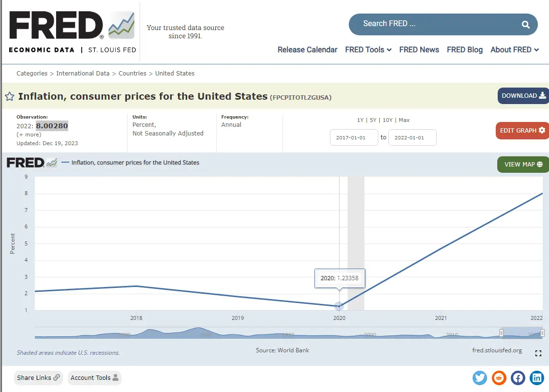This screenshot has width=549, height=392.
Task: Click the right range slider handle
Action: [542, 332]
